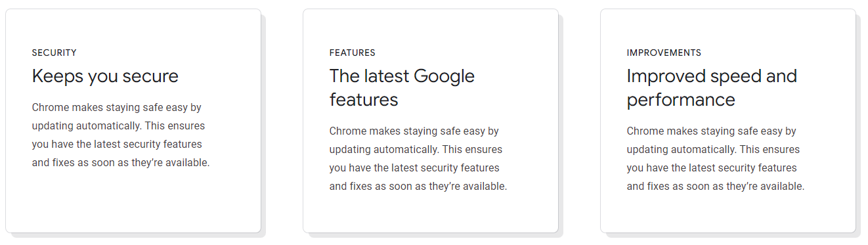
Task: Click "features" on Features heading second line
Action: (364, 100)
